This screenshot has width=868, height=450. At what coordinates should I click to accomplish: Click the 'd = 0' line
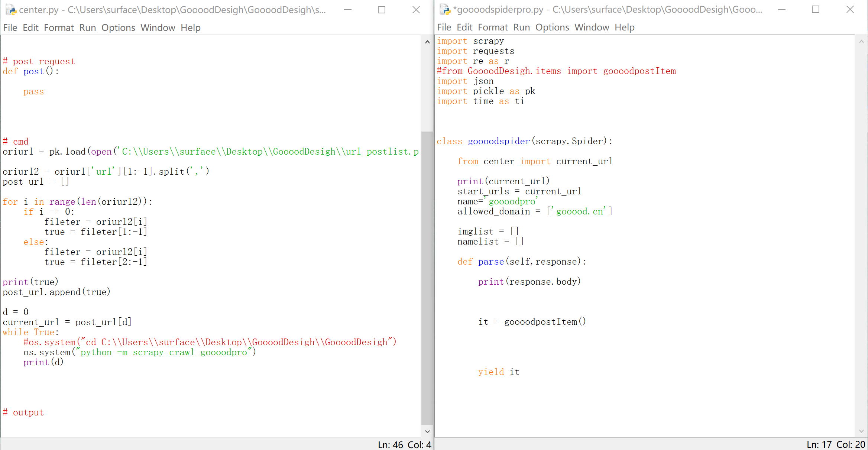(16, 312)
